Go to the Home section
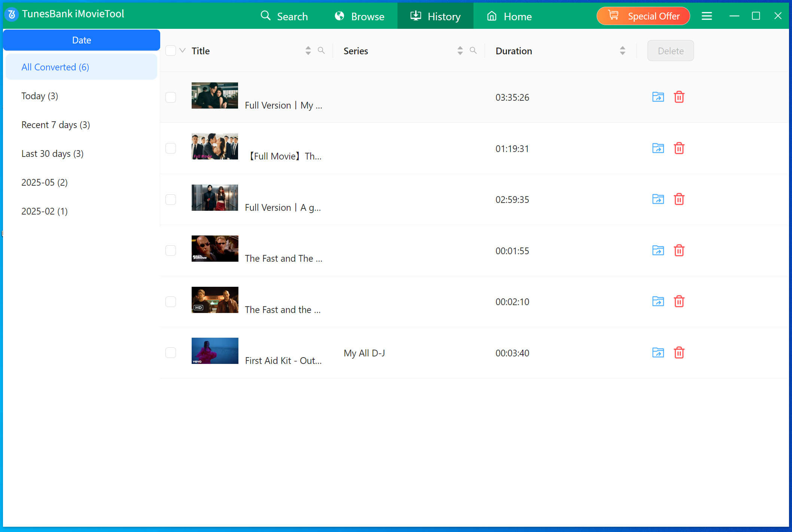Viewport: 792px width, 532px height. point(509,16)
